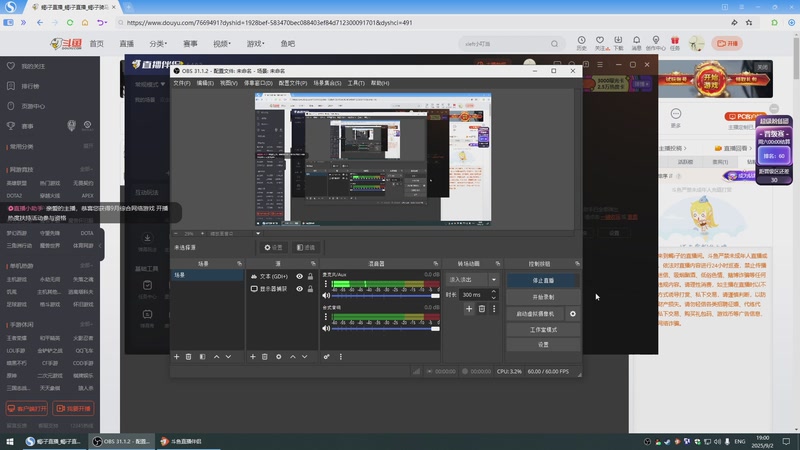This screenshot has height=450, width=800.
Task: Click the Douyu search magnifier icon
Action: [555, 44]
